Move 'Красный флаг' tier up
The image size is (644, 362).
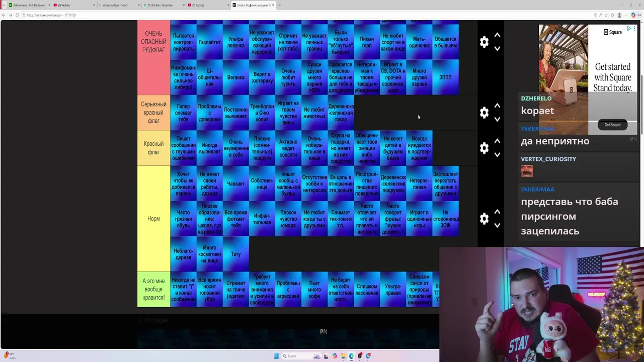(497, 141)
